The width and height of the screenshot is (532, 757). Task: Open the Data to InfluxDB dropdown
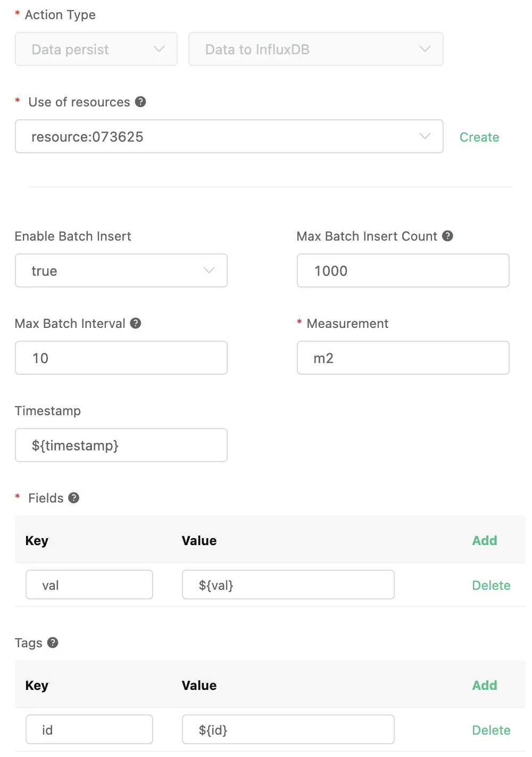(315, 50)
